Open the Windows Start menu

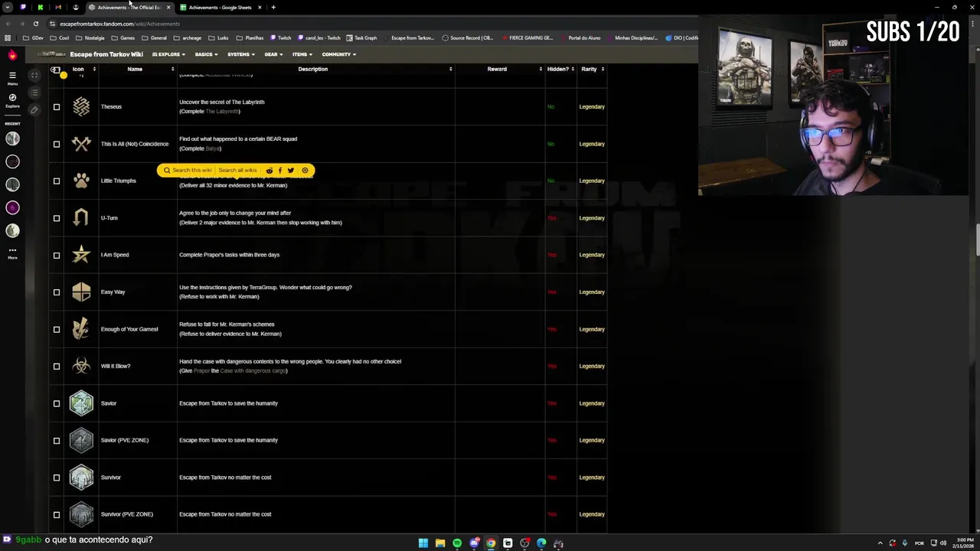(x=423, y=543)
